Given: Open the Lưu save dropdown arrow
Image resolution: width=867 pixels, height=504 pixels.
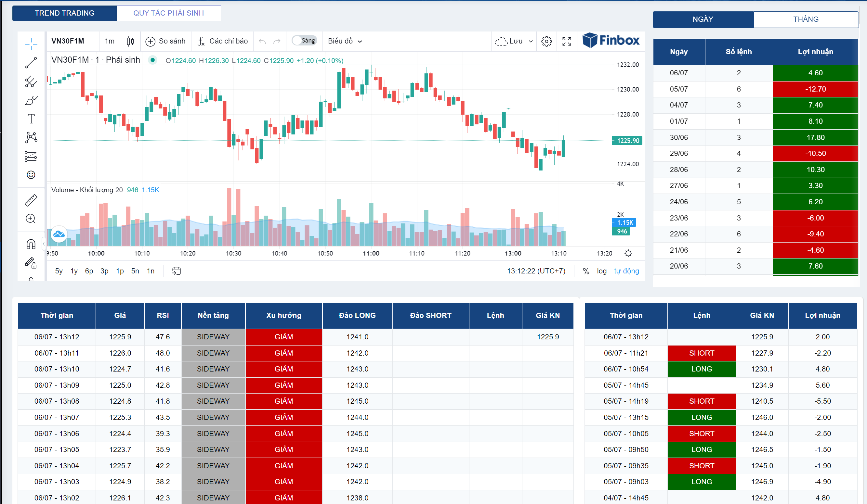Looking at the screenshot, I should 531,41.
